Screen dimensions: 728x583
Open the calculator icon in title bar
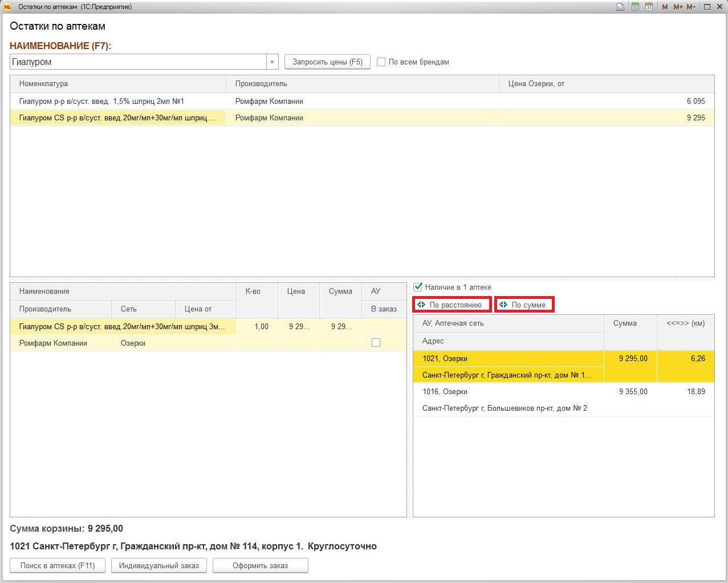click(x=635, y=7)
